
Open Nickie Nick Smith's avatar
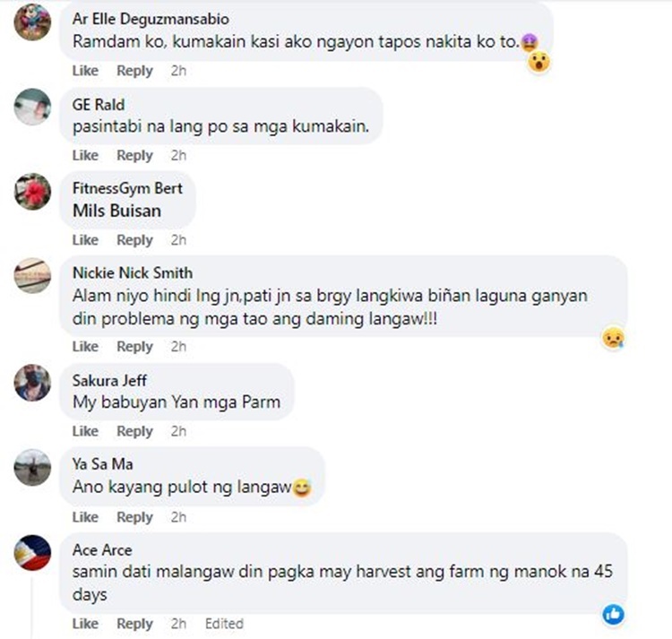pyautogui.click(x=32, y=275)
